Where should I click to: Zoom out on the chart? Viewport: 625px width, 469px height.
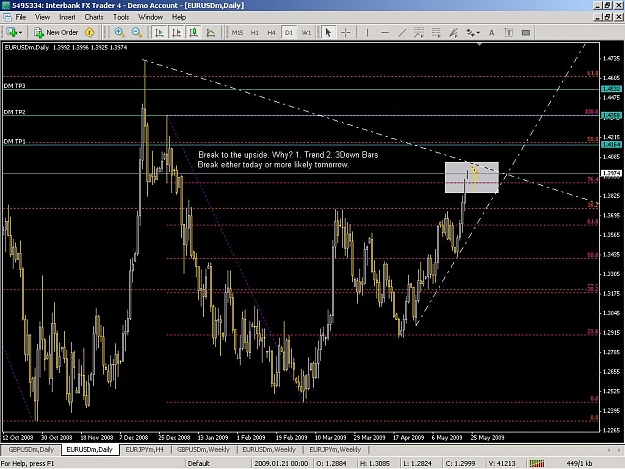pyautogui.click(x=136, y=33)
